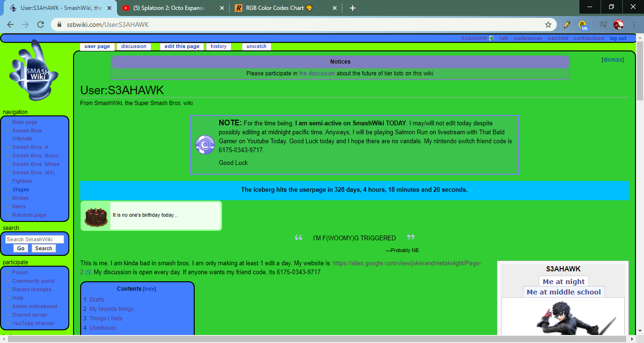Open the VPN extension with US badge
644x343 pixels.
(583, 25)
